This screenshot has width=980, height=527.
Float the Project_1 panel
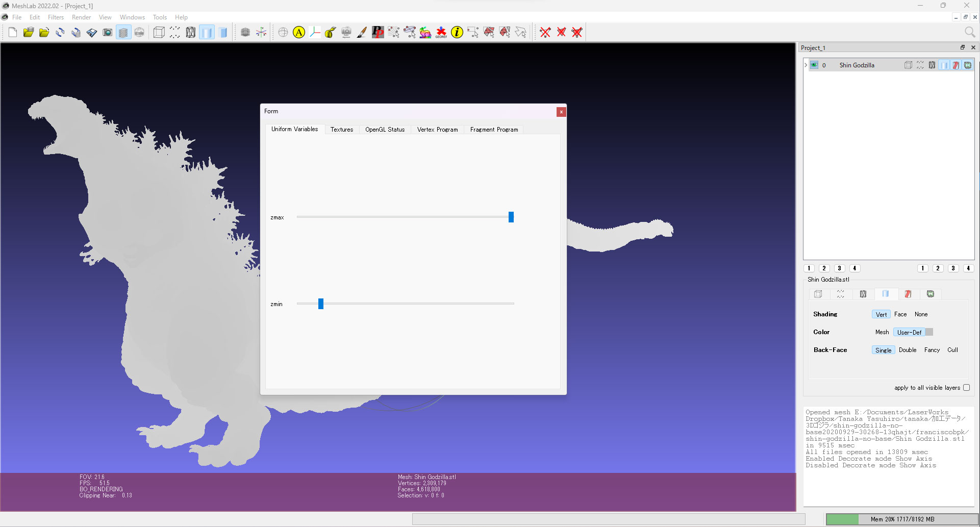pyautogui.click(x=963, y=47)
